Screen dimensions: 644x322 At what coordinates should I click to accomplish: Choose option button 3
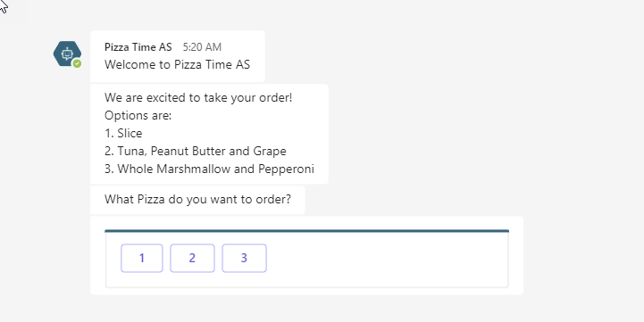click(x=244, y=258)
